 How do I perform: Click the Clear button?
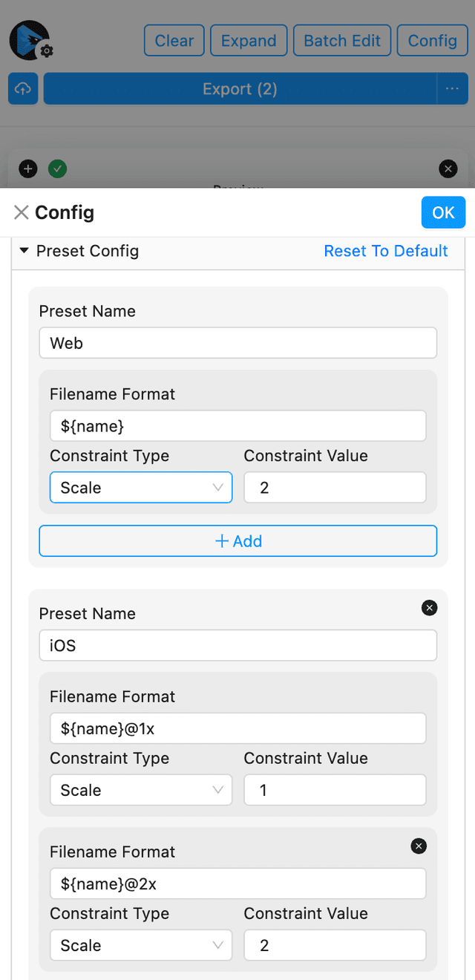coord(174,40)
